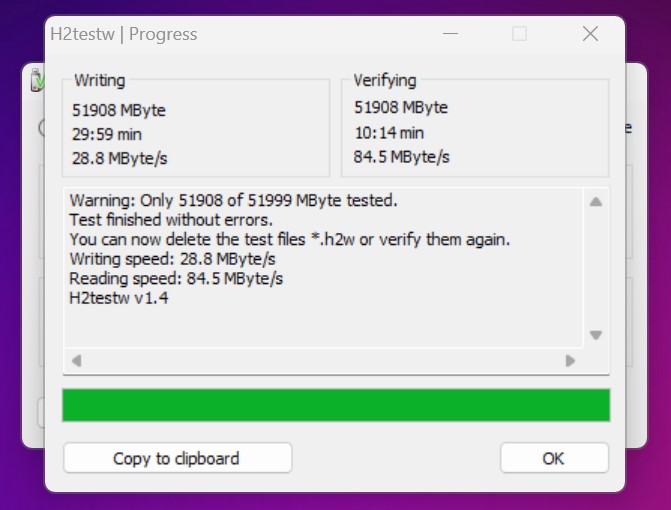This screenshot has width=671, height=510.
Task: Click the 'H2testw v1.4' log line
Action: point(119,298)
